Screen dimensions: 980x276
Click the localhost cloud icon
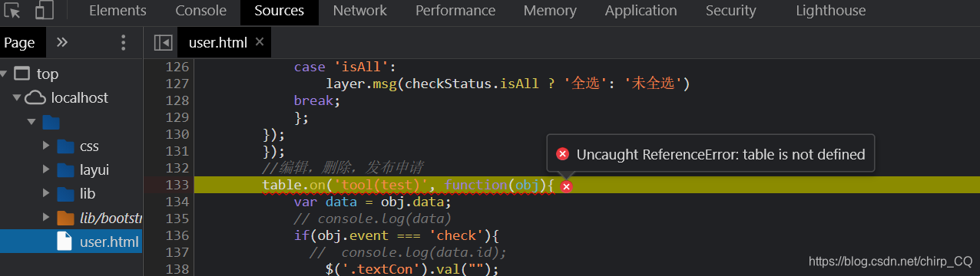pyautogui.click(x=35, y=98)
